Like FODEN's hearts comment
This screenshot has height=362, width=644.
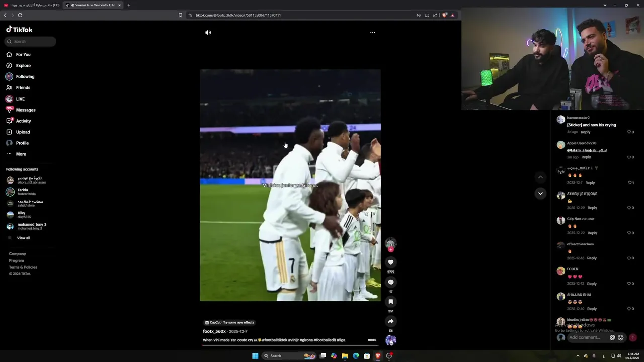pos(629,284)
